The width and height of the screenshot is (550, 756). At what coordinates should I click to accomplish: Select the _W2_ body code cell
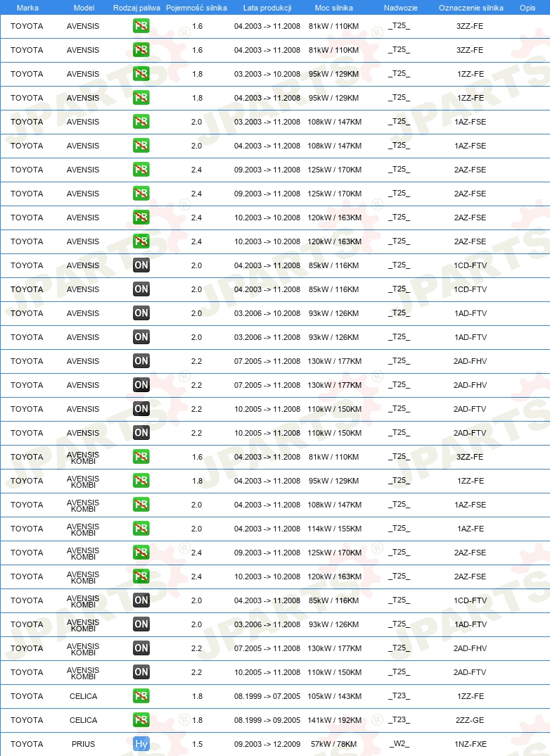click(x=399, y=744)
